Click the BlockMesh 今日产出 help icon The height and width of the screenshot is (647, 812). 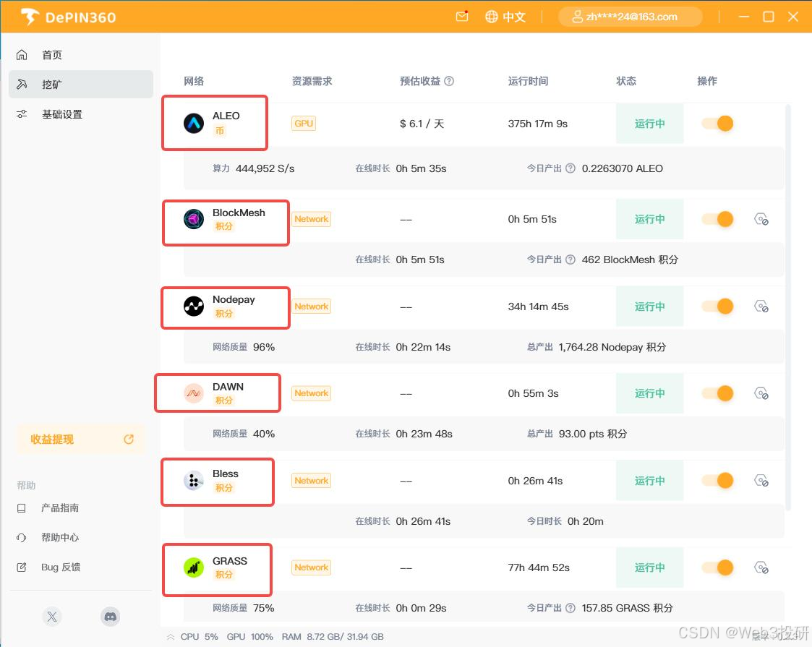pos(570,260)
